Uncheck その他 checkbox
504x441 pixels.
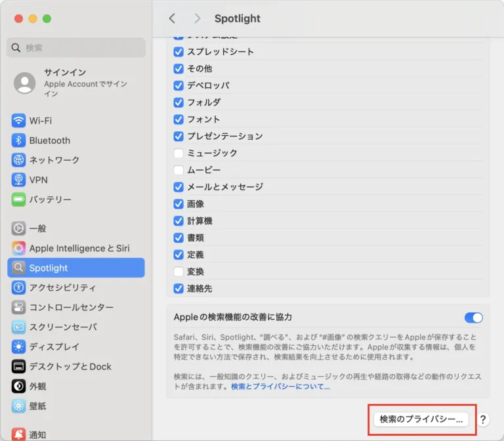178,68
